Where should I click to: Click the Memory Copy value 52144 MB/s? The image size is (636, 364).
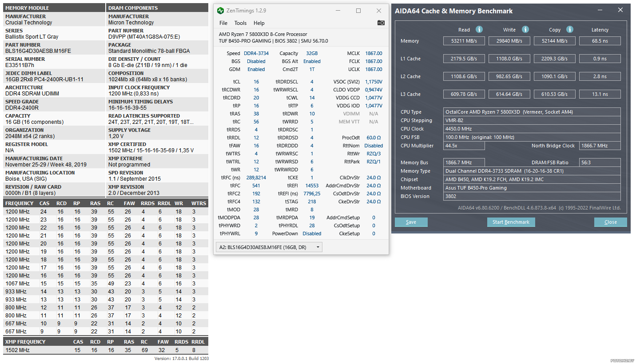pyautogui.click(x=555, y=41)
